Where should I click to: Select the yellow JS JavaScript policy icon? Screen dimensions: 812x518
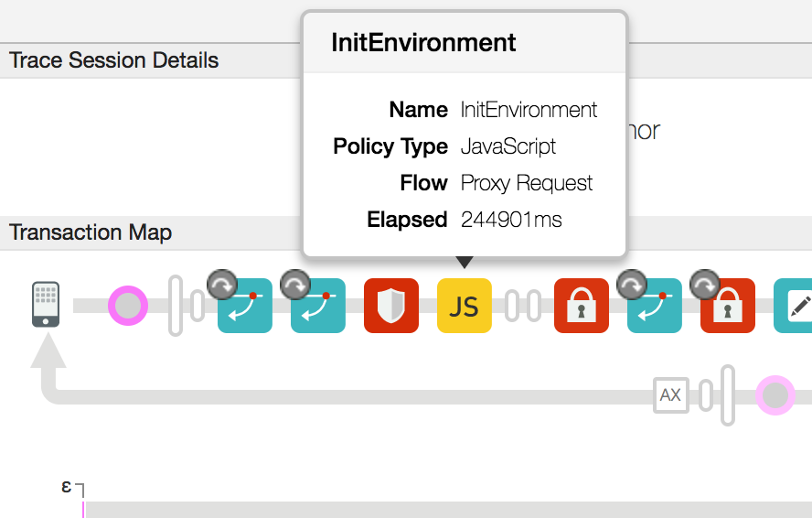click(465, 306)
